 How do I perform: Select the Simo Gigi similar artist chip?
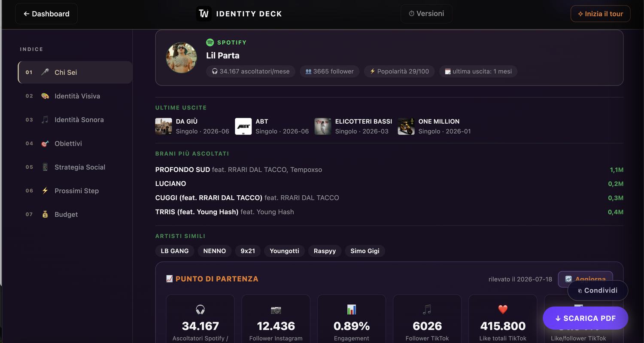pos(365,251)
